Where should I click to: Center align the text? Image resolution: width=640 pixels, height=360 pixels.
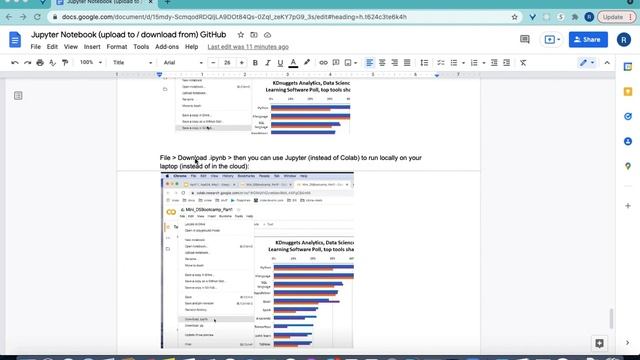coord(382,63)
